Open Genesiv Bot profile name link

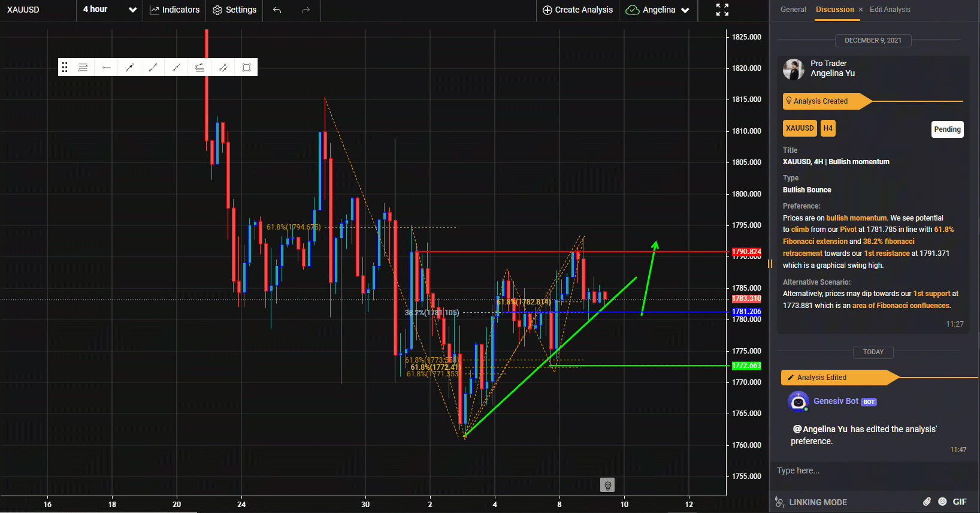tap(836, 401)
